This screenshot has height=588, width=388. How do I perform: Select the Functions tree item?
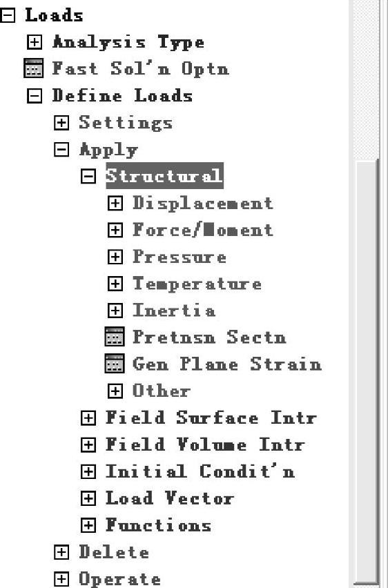click(158, 525)
